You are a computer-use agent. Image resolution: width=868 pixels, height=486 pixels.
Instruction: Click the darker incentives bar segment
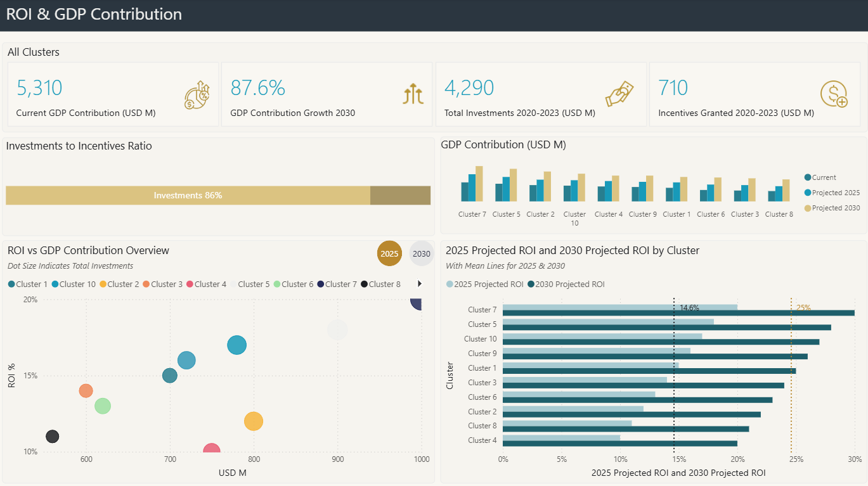pyautogui.click(x=400, y=195)
